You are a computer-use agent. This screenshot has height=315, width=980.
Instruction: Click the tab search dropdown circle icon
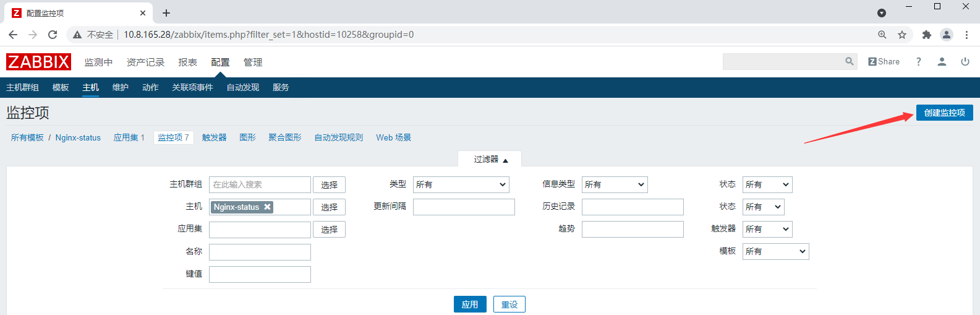point(882,13)
